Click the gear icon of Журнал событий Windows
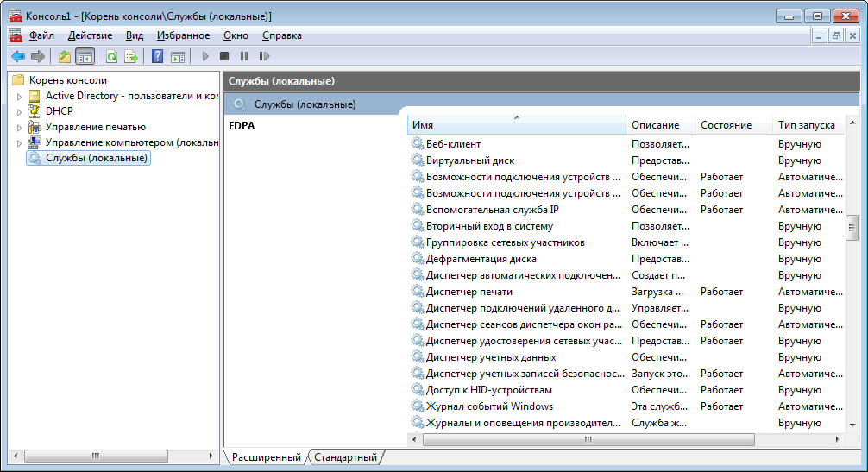Viewport: 868px width, 472px height. pyautogui.click(x=417, y=406)
